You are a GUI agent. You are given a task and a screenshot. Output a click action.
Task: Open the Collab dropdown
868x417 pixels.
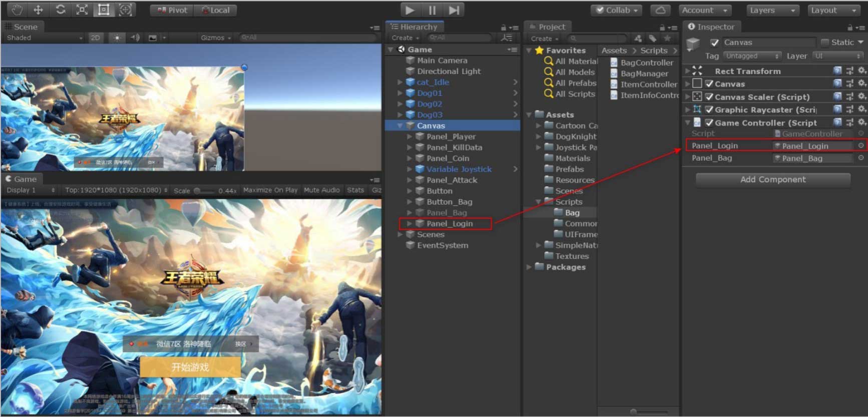[617, 10]
